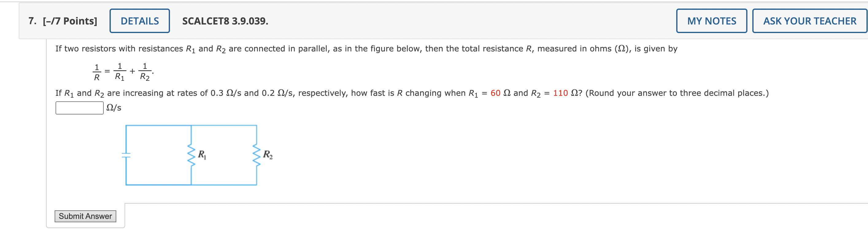Click the Ω/s unit label beside the answer box
The width and height of the screenshot is (868, 229).
pyautogui.click(x=113, y=107)
